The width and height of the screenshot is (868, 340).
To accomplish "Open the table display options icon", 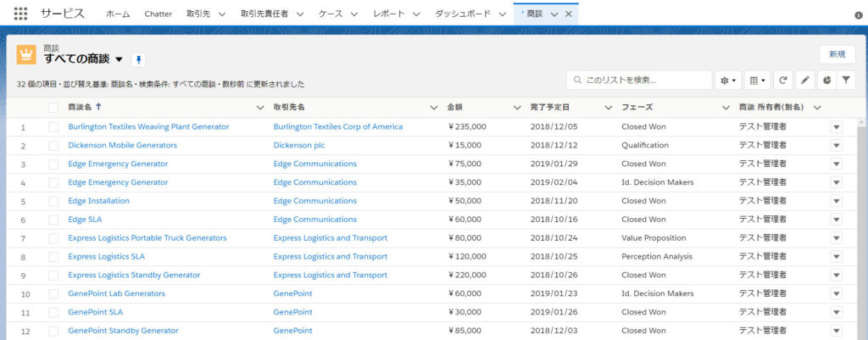I will click(756, 80).
